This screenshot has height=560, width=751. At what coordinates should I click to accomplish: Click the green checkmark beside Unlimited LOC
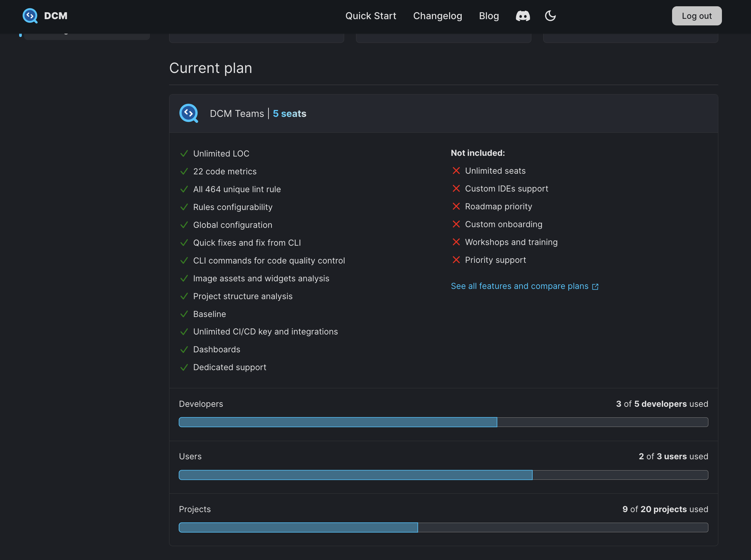pyautogui.click(x=184, y=154)
